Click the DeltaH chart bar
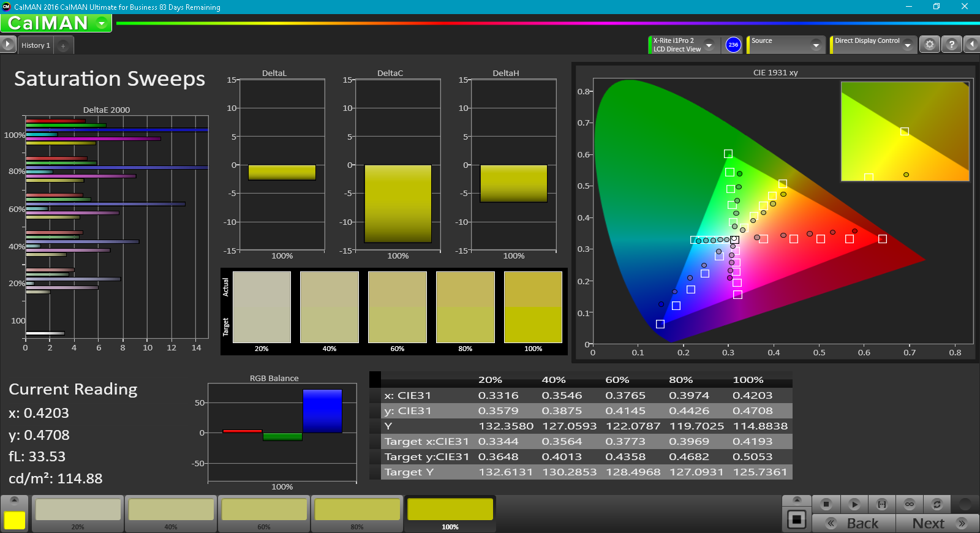This screenshot has width=980, height=533. point(513,183)
